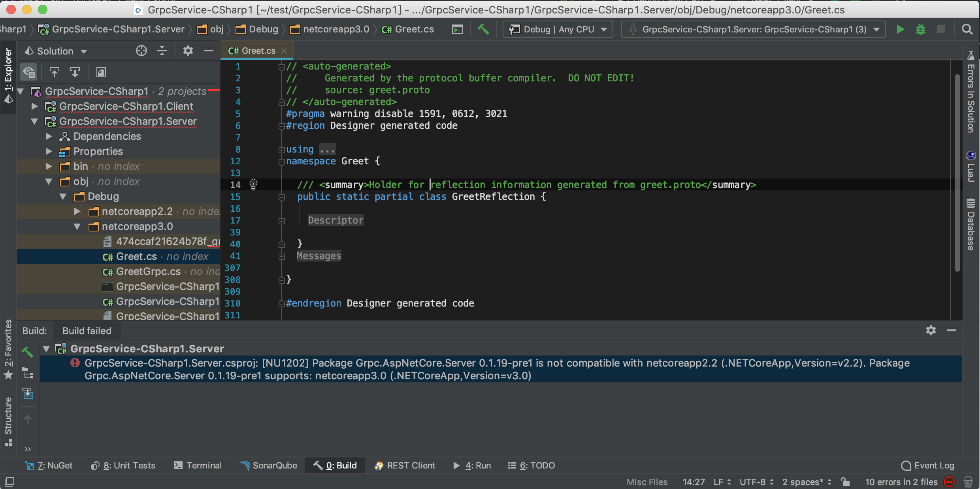Change indentation 2 spaces setting
The height and width of the screenshot is (489, 980).
coord(807,482)
